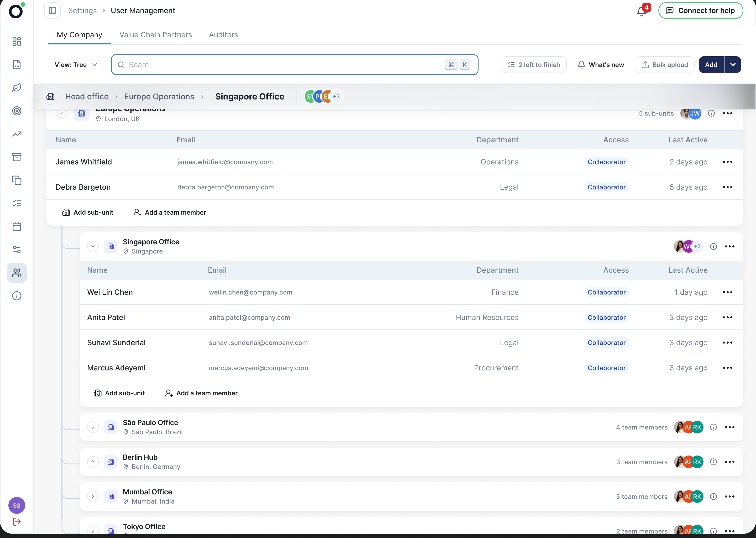756x538 pixels.
Task: Open the Add button dropdown arrow
Action: coord(733,65)
